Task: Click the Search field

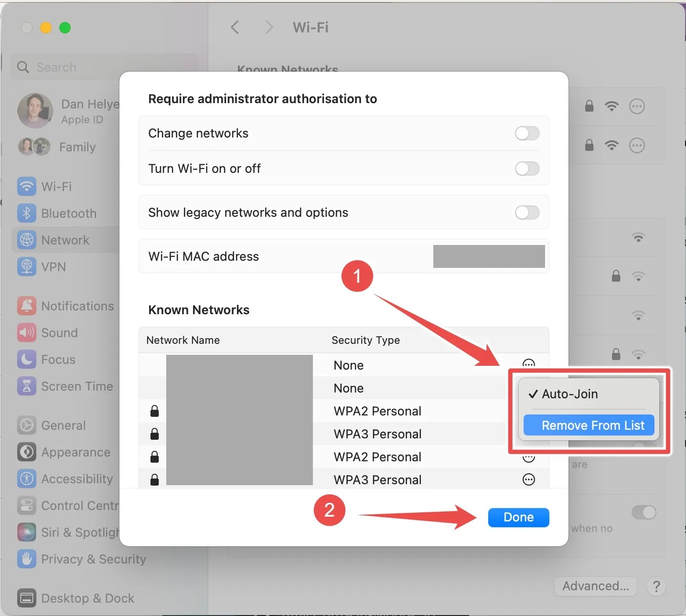Action: 105,67
